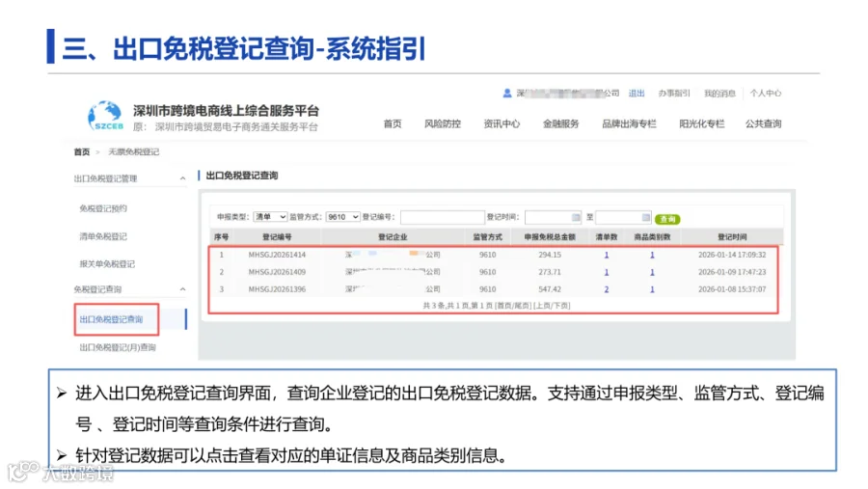Select 报关单免税登记 in the sidebar
868x489 pixels.
point(107,263)
